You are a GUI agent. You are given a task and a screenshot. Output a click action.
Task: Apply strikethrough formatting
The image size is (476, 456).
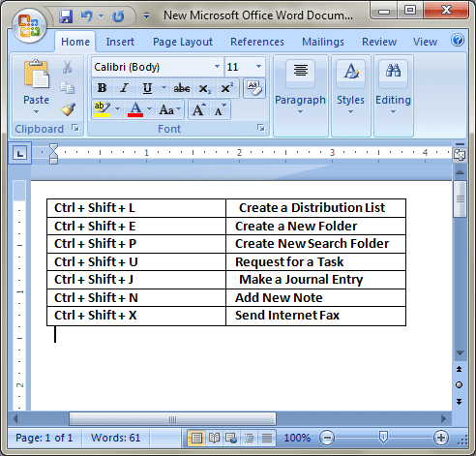[182, 88]
